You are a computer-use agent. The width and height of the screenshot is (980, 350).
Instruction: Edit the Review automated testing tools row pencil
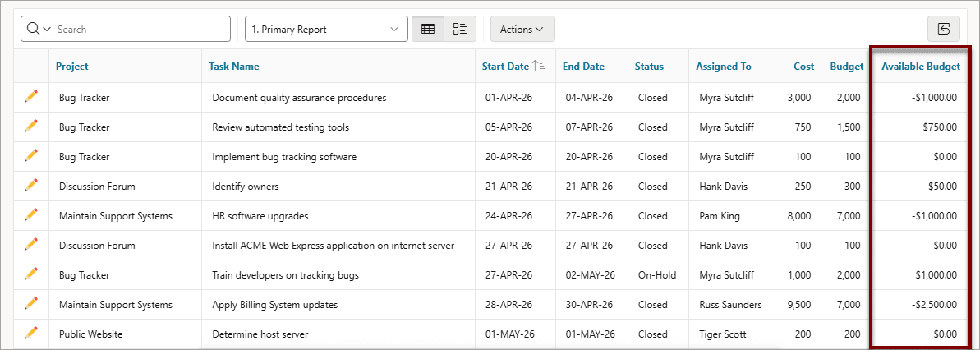[x=31, y=127]
